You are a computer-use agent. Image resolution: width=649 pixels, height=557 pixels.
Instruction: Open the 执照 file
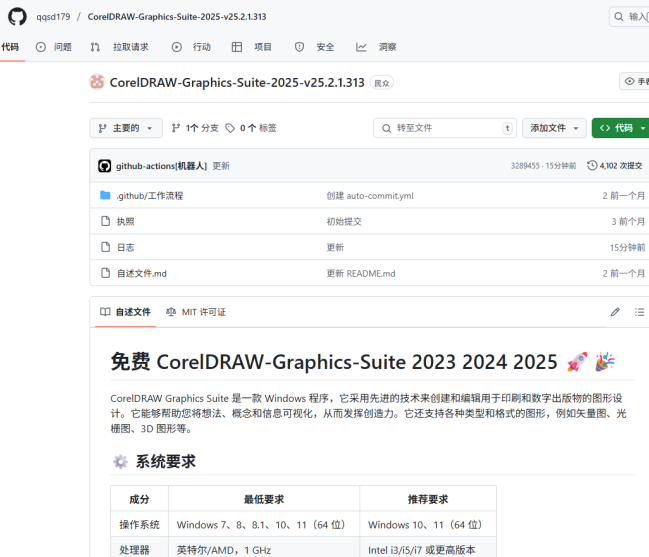coord(125,222)
